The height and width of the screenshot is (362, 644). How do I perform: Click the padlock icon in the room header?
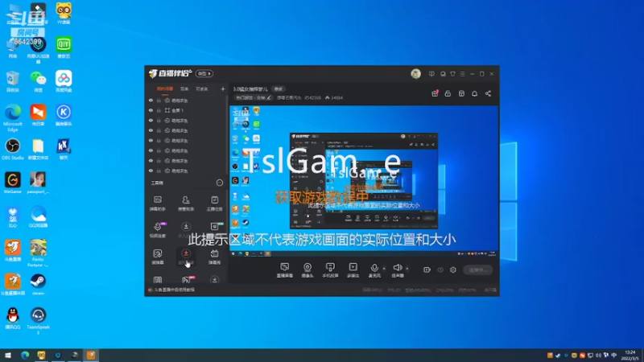click(x=448, y=93)
